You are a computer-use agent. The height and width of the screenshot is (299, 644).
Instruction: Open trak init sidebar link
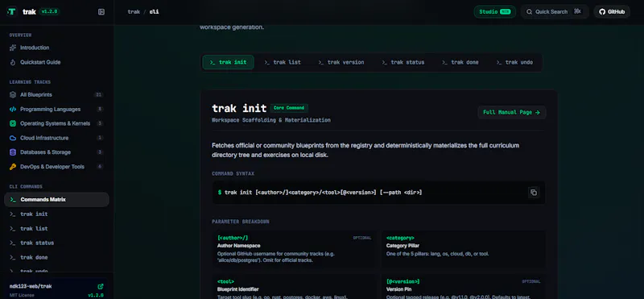[56, 214]
